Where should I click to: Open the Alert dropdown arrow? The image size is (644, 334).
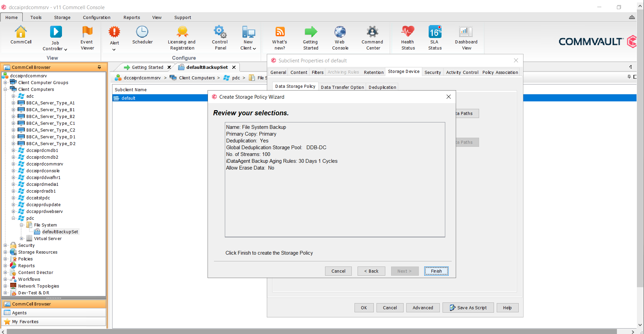[x=114, y=50]
